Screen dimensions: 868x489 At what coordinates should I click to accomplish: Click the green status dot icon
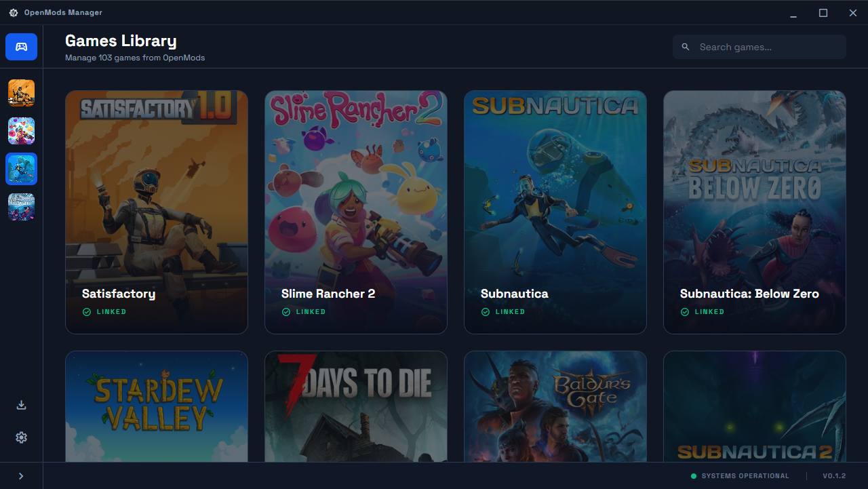click(694, 476)
